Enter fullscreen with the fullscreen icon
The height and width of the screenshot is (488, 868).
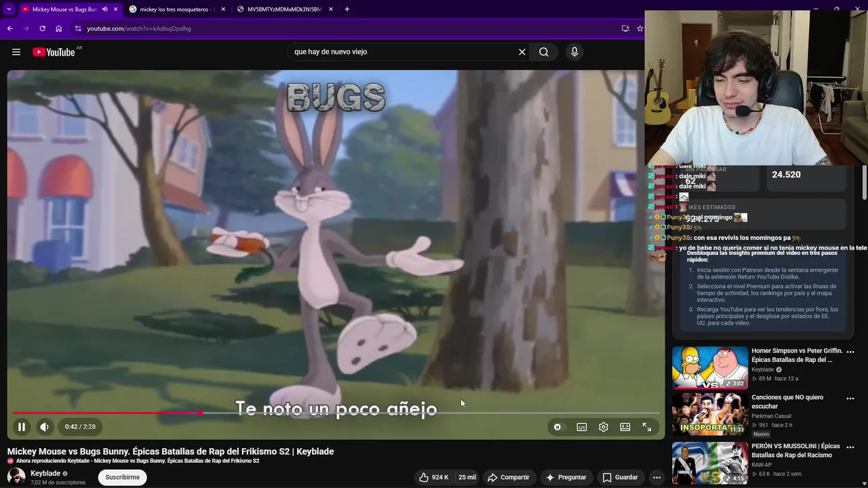pyautogui.click(x=647, y=427)
